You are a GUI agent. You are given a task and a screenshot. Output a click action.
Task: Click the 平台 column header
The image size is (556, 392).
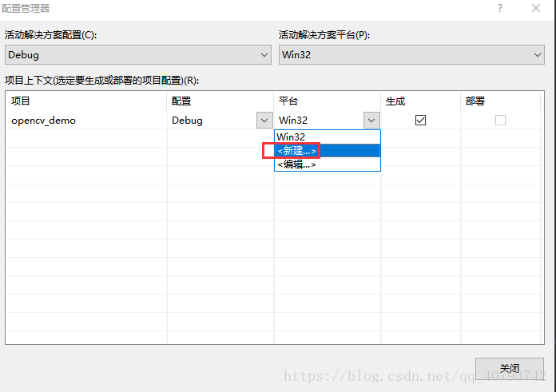pyautogui.click(x=328, y=101)
